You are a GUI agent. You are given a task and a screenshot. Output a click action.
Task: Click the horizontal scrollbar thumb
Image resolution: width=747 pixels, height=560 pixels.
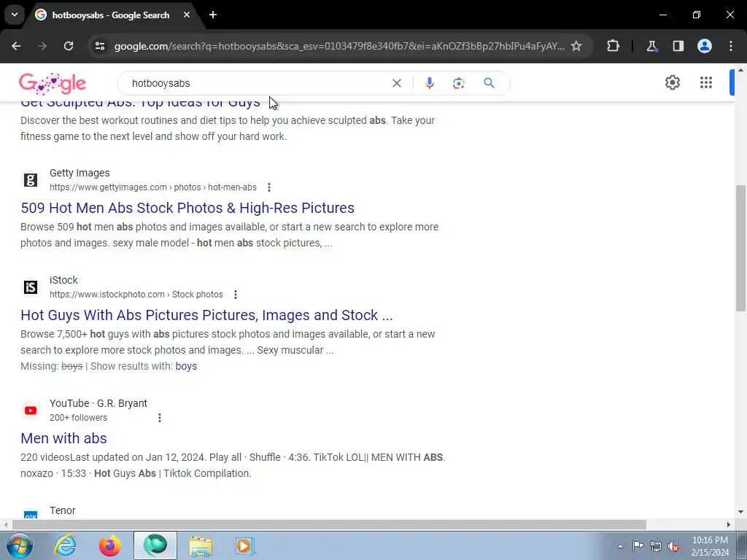point(329,524)
